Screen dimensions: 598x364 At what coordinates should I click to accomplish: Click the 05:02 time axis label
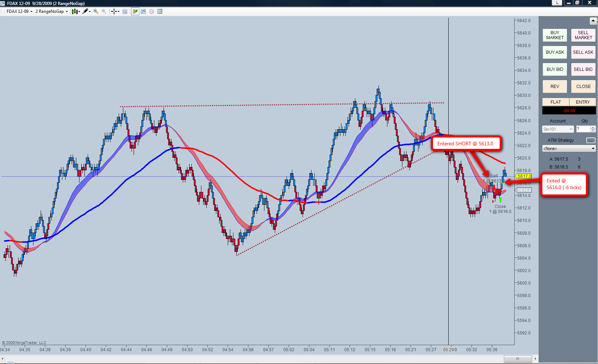coord(289,350)
